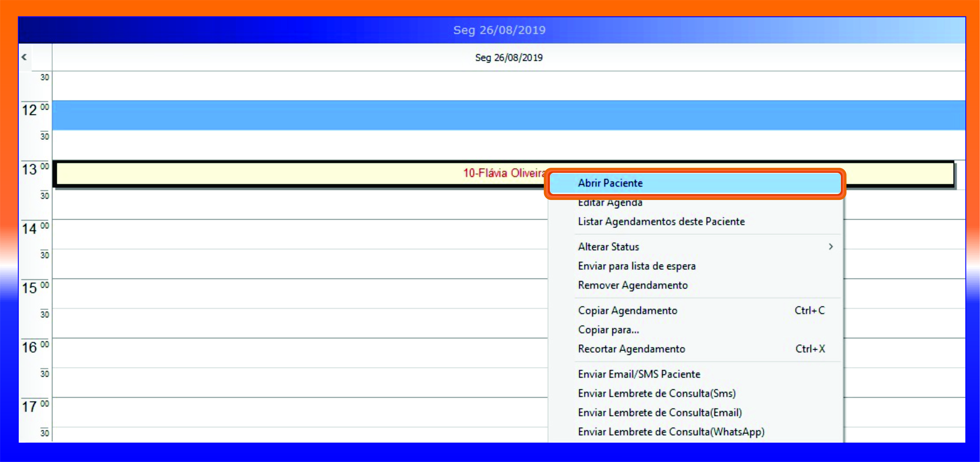Send Lembrete de Consulta via Email

click(660, 413)
